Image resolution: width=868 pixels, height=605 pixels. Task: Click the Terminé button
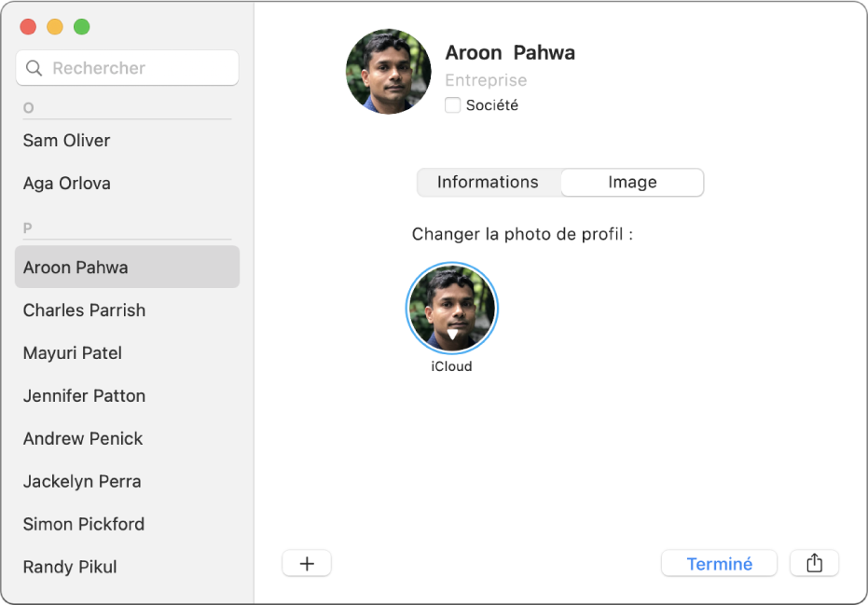point(719,563)
